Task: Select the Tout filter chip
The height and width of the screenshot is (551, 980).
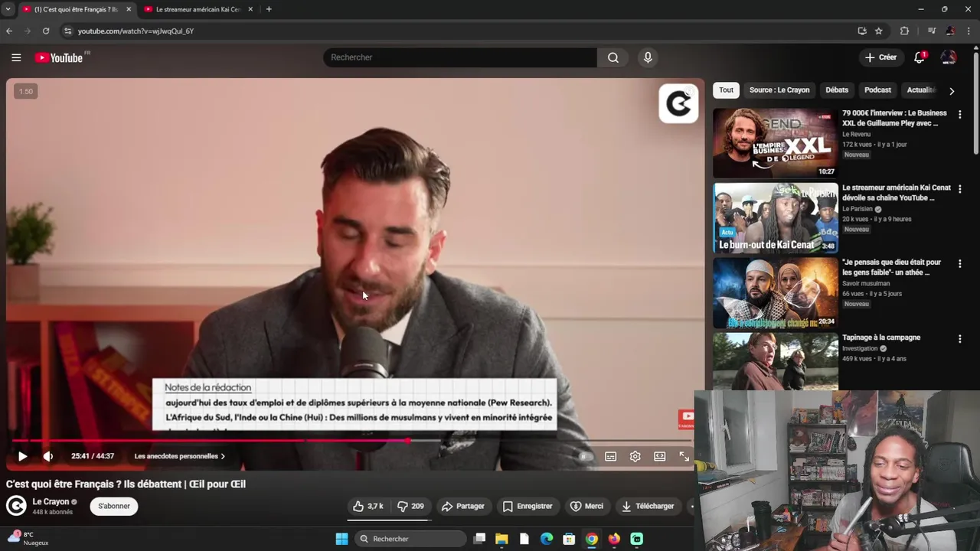Action: point(726,90)
